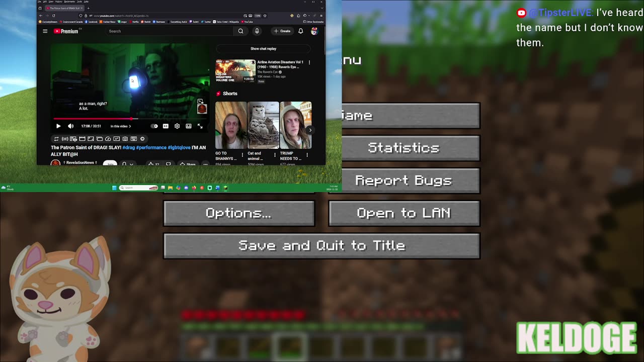This screenshot has height=362, width=644.
Task: Open the Twitch bookmark in bookmarks bar
Action: 194,22
